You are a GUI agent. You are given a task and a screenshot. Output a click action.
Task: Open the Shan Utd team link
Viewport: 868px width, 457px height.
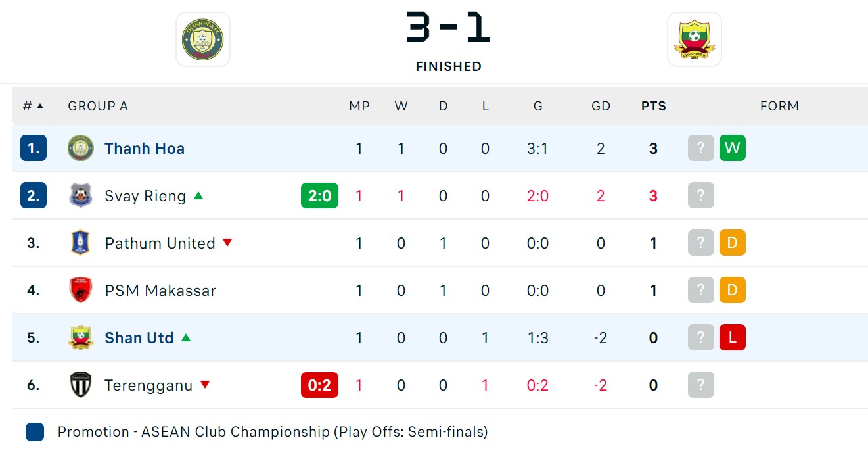pyautogui.click(x=139, y=338)
